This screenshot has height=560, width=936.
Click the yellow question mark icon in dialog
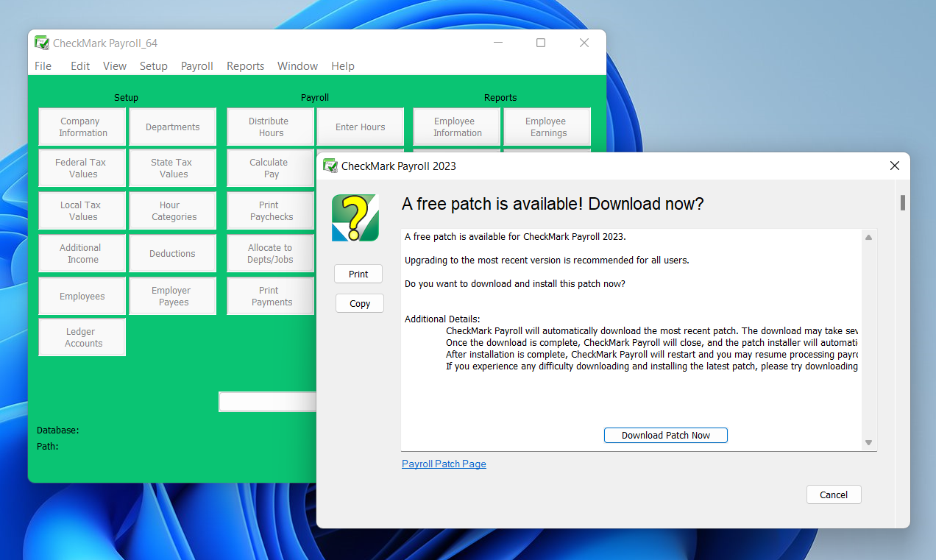(x=355, y=218)
